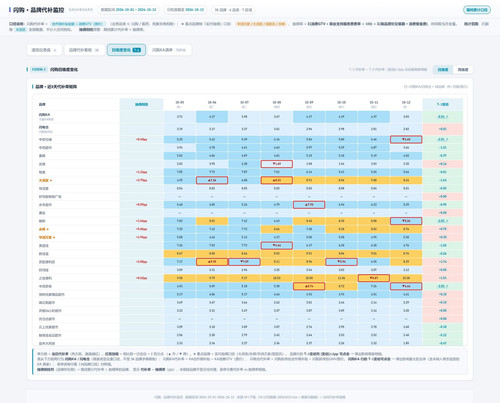Open the 闪购KA清单 TOP tab

pyautogui.click(x=169, y=50)
